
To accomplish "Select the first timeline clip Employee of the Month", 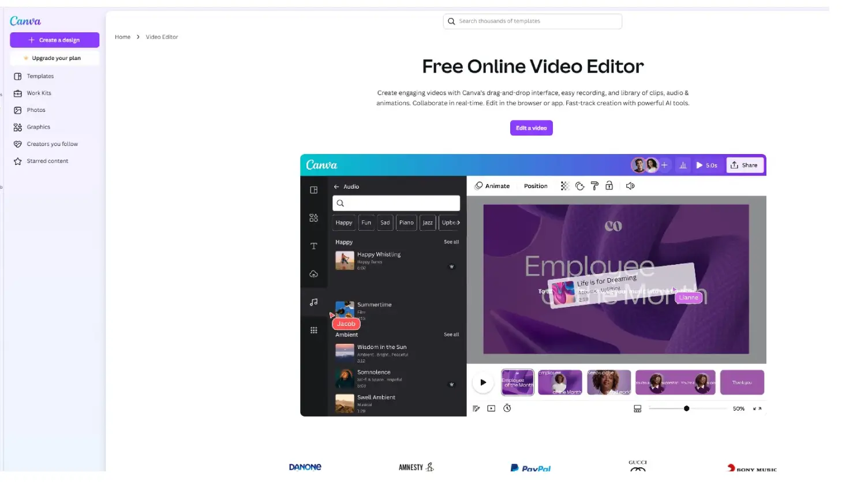I will coord(518,382).
